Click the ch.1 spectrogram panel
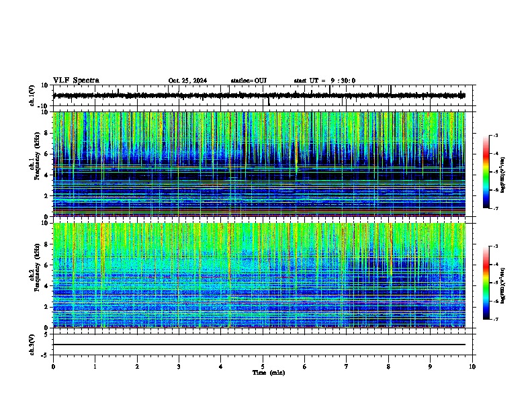Image resolution: width=532 pixels, height=411 pixels. pos(259,164)
